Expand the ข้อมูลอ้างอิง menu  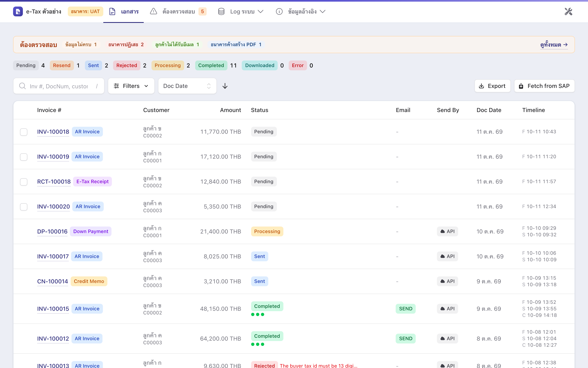pos(301,11)
